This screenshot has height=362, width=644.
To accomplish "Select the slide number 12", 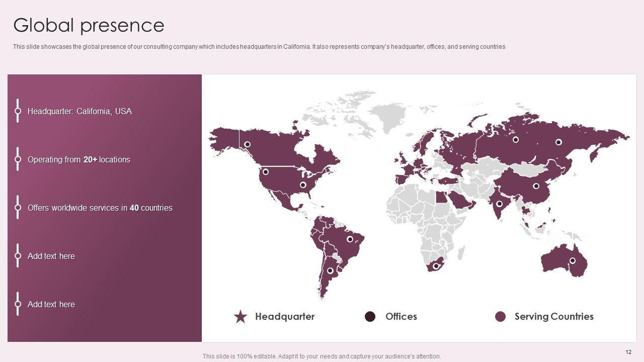I will click(x=628, y=351).
